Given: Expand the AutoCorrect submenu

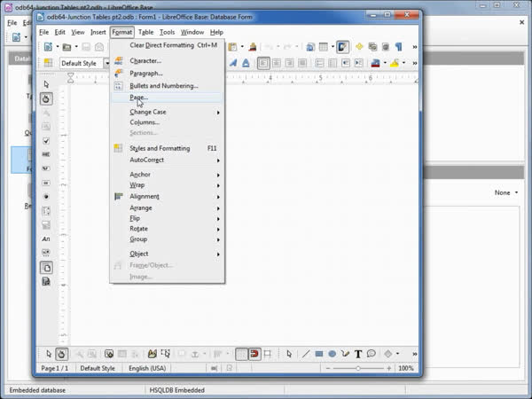Looking at the screenshot, I should tap(167, 160).
